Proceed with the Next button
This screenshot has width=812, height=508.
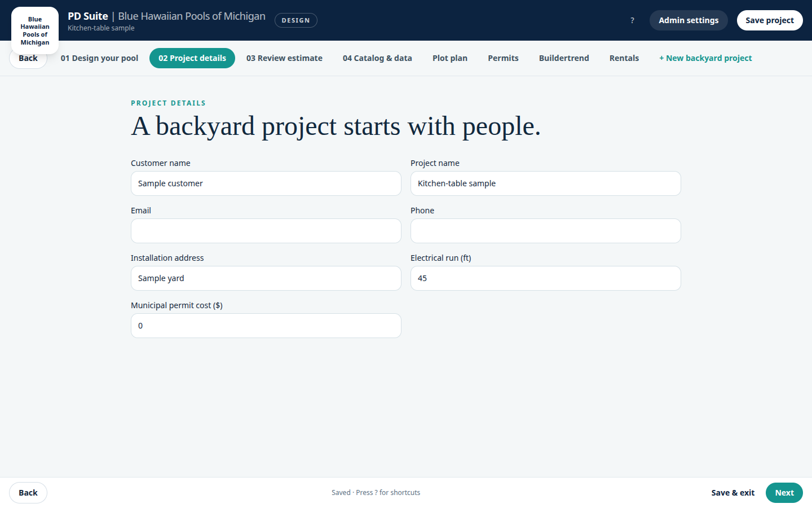tap(784, 493)
